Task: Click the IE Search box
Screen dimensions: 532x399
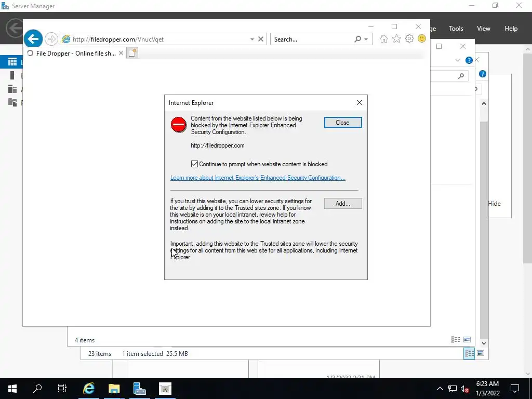Action: click(x=312, y=39)
